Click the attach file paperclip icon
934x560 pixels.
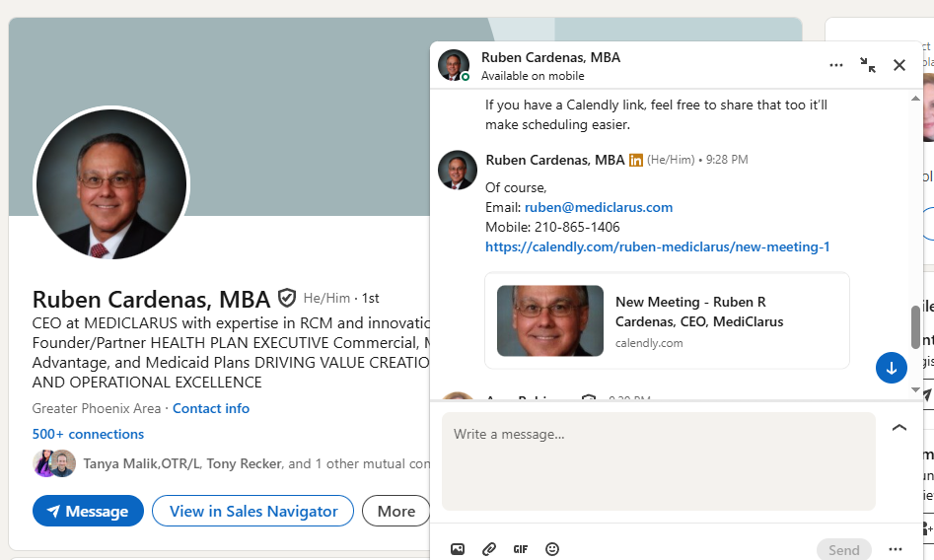coord(489,549)
